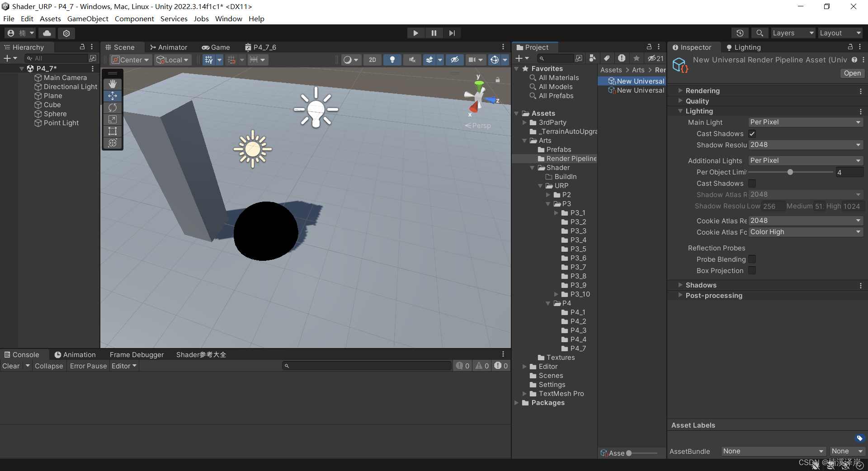Enable Box Projection checkbox
The image size is (868, 471).
[x=752, y=271]
